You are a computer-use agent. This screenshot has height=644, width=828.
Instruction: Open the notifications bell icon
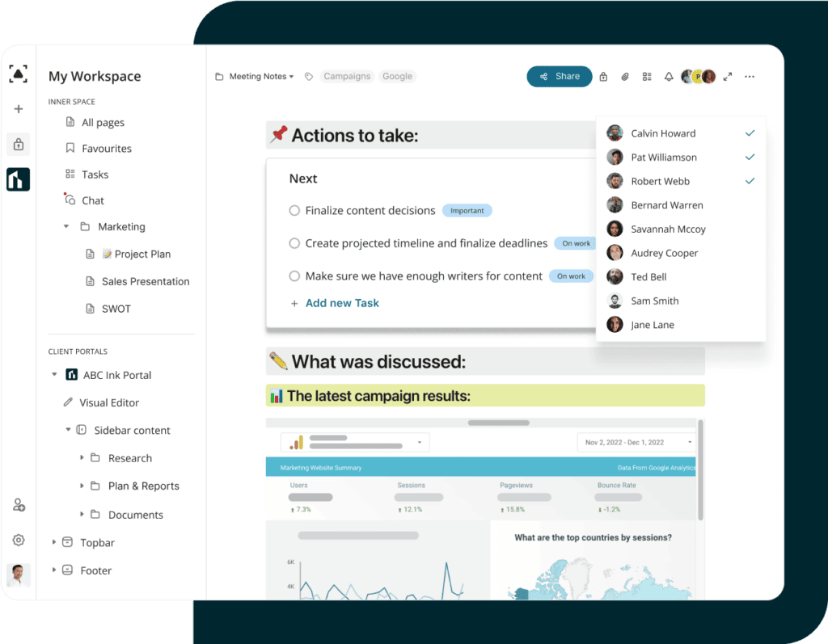(669, 77)
